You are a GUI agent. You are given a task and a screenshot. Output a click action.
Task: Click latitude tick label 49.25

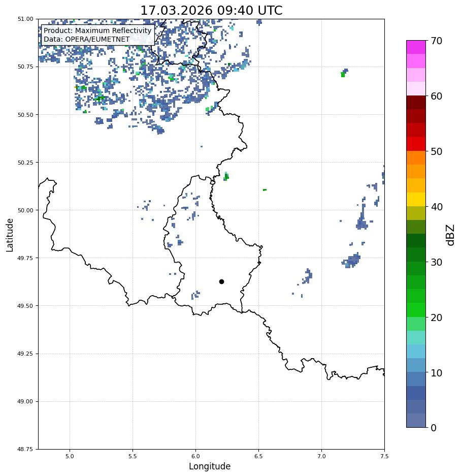pyautogui.click(x=25, y=354)
